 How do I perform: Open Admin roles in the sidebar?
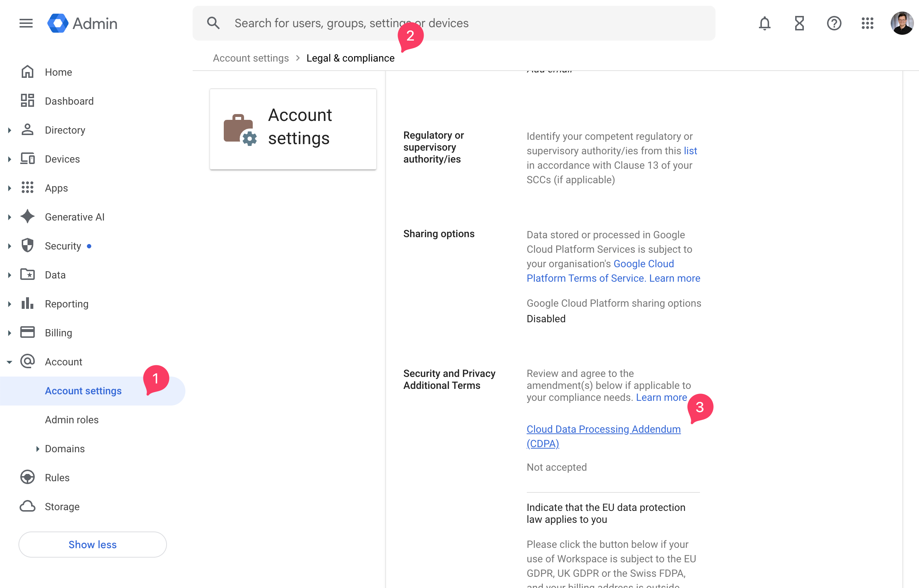point(72,420)
